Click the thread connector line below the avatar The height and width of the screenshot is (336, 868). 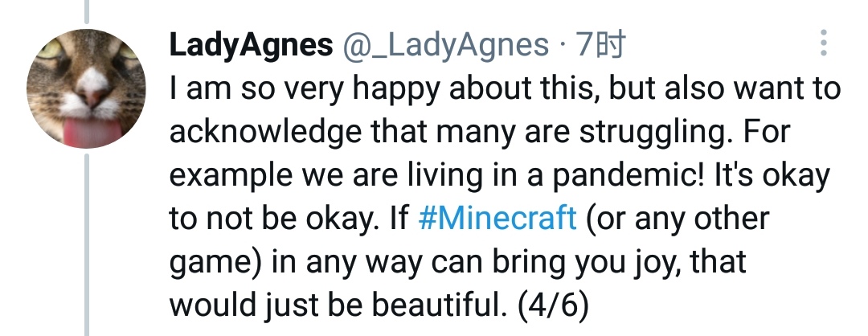pyautogui.click(x=86, y=244)
